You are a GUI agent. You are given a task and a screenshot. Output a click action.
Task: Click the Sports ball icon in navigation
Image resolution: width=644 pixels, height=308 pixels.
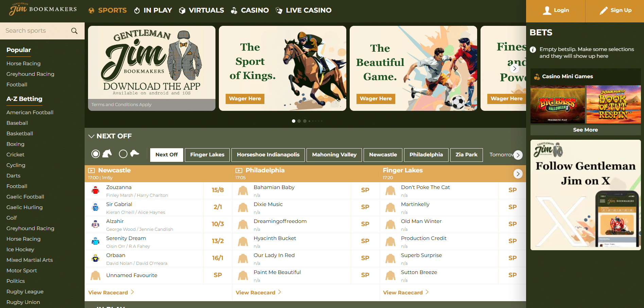91,11
